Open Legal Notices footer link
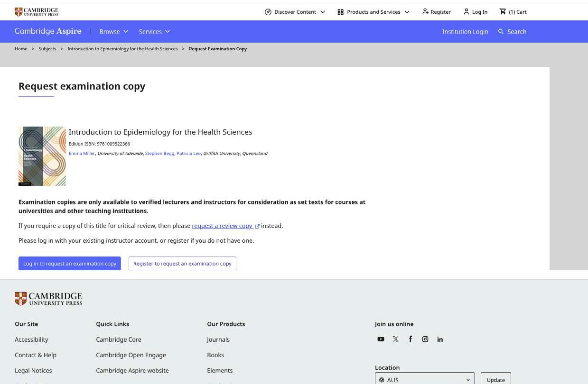The image size is (588, 384). [x=33, y=370]
